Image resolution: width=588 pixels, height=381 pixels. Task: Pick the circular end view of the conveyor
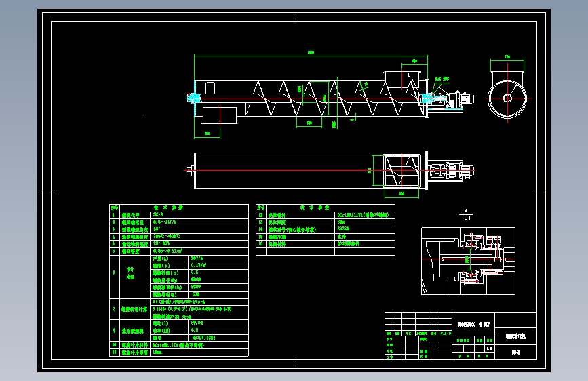507,95
